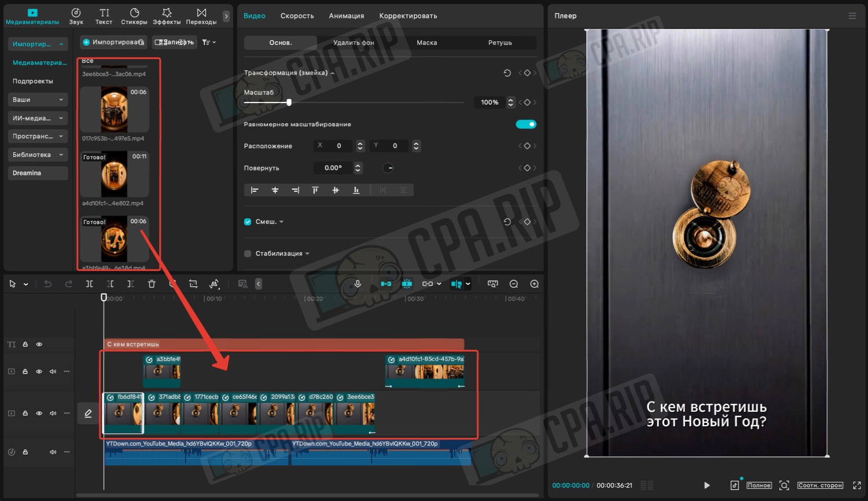Screen dimensions: 868x501
Task: Click the Масштаб slider handle
Action: click(x=289, y=103)
